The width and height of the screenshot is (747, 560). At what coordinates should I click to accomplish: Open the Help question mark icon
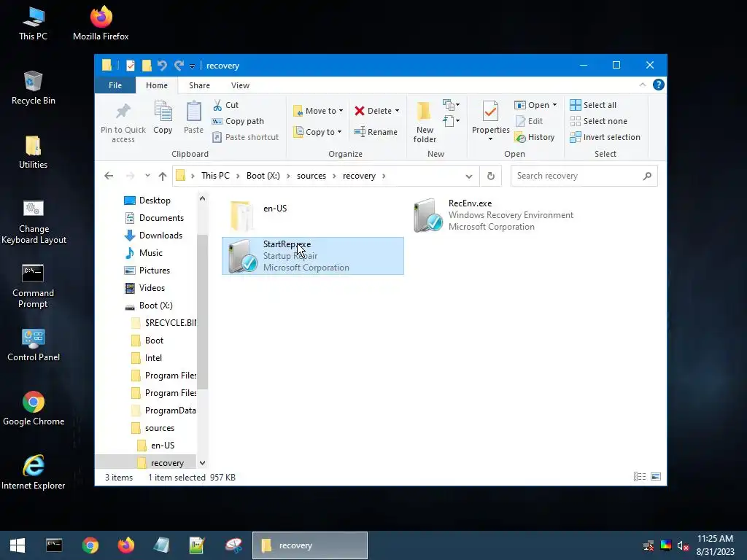point(659,85)
